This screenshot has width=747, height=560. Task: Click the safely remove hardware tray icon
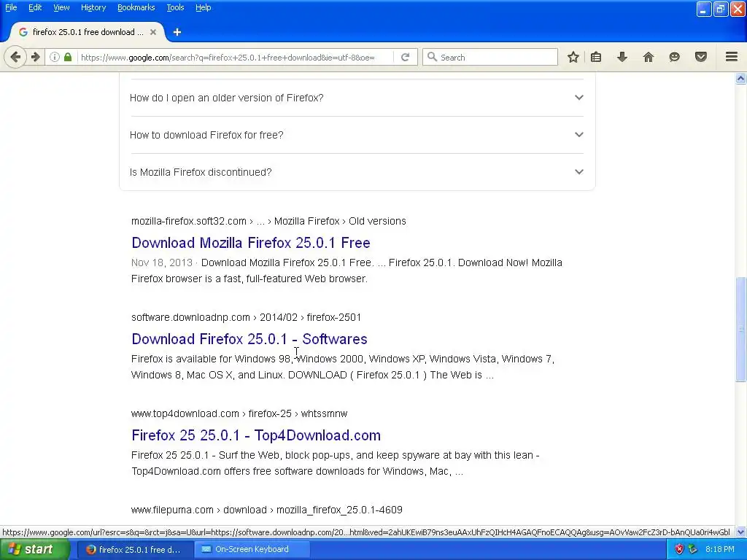click(x=693, y=549)
